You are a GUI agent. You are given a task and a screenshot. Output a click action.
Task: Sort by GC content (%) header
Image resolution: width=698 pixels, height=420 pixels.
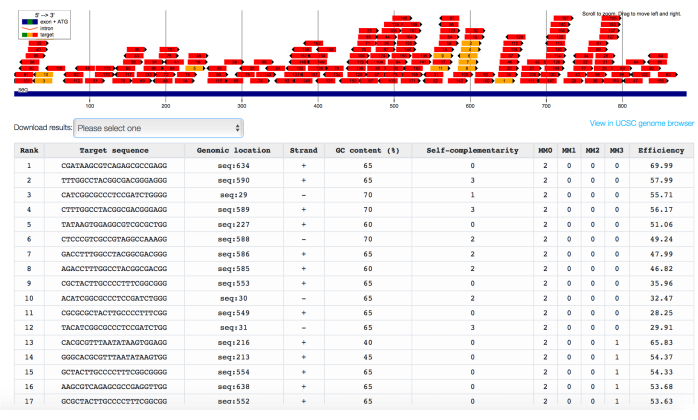pos(368,151)
